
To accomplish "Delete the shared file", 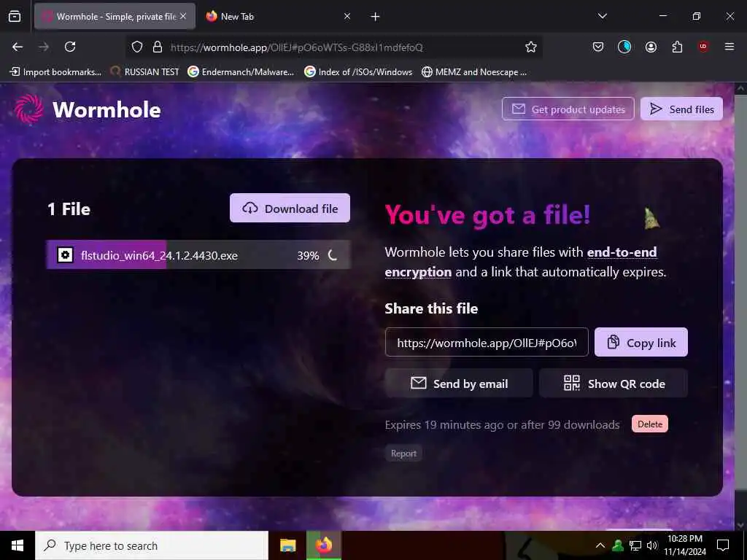I will click(650, 424).
